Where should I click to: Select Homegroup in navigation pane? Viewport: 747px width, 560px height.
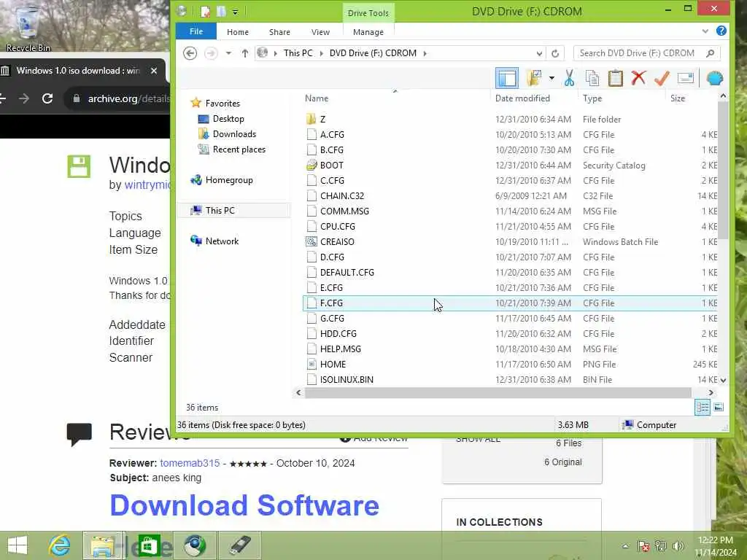tap(229, 180)
